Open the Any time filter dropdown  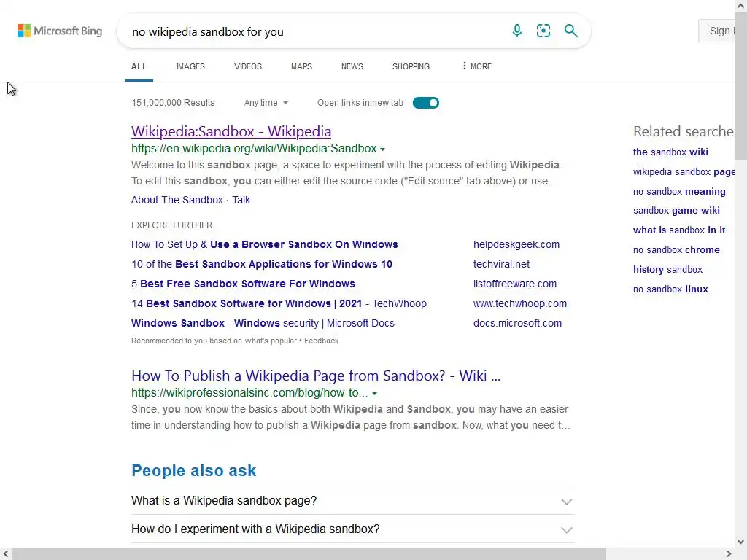[266, 103]
